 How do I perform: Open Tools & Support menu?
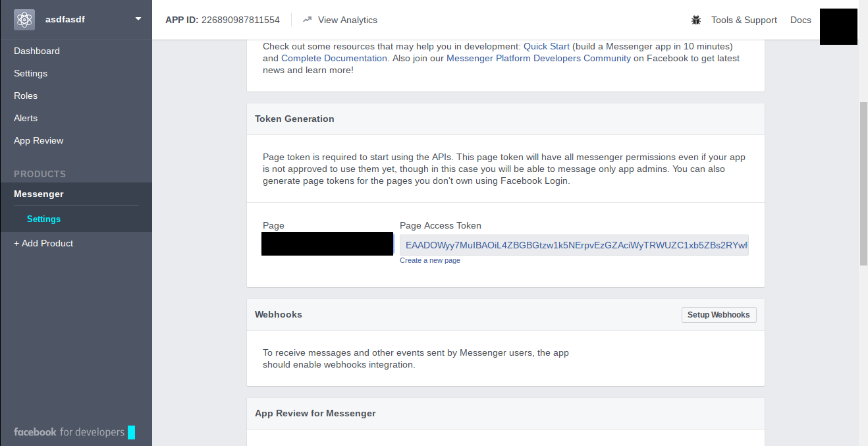[x=744, y=20]
